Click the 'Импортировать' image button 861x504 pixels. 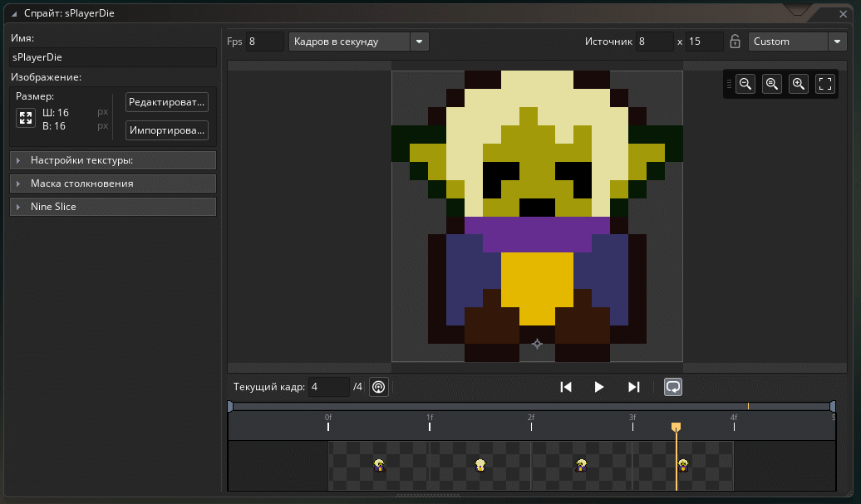[x=167, y=130]
